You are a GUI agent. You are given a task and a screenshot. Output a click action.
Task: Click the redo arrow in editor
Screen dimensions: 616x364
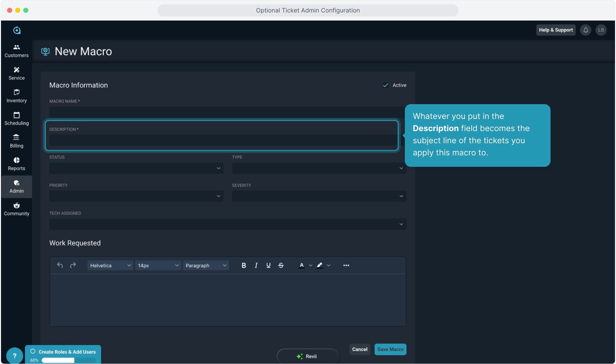click(73, 266)
